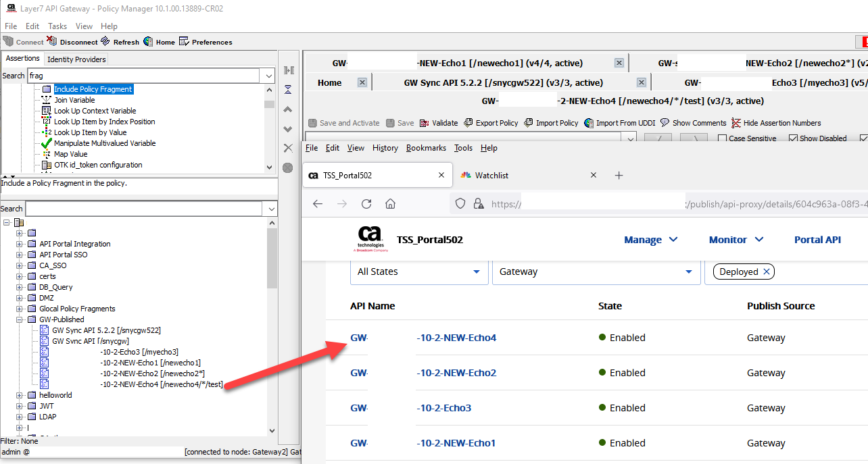Click the Disconnect toolbar icon
This screenshot has height=464, width=868.
[52, 42]
